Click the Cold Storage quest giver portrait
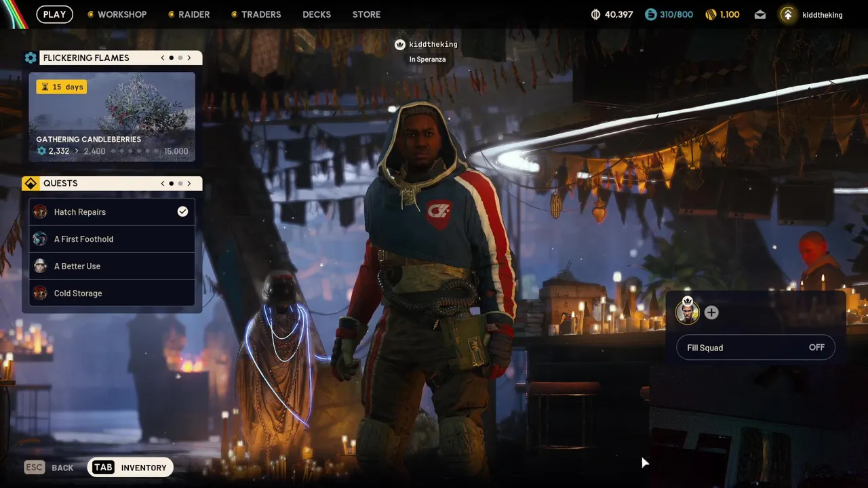The width and height of the screenshot is (868, 488). click(40, 293)
